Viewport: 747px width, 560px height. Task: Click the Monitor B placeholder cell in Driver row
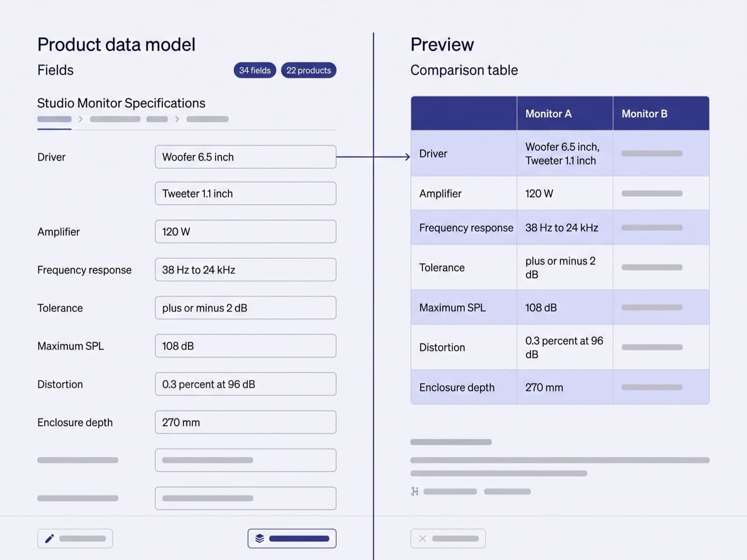pyautogui.click(x=661, y=154)
